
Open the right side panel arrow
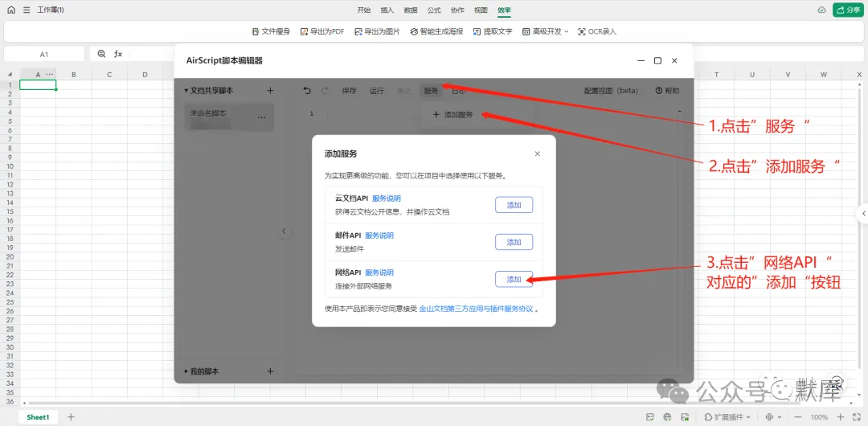[x=862, y=214]
